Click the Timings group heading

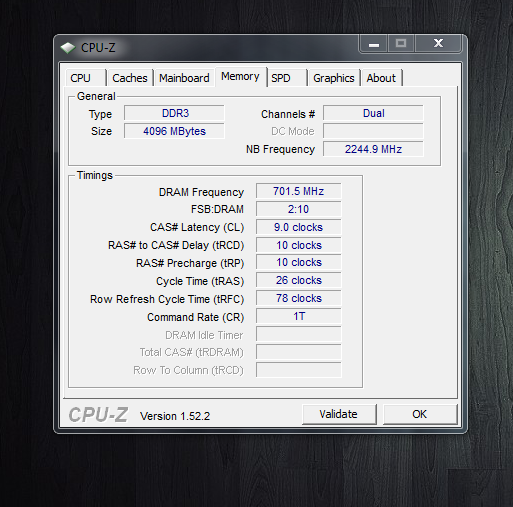click(x=95, y=175)
